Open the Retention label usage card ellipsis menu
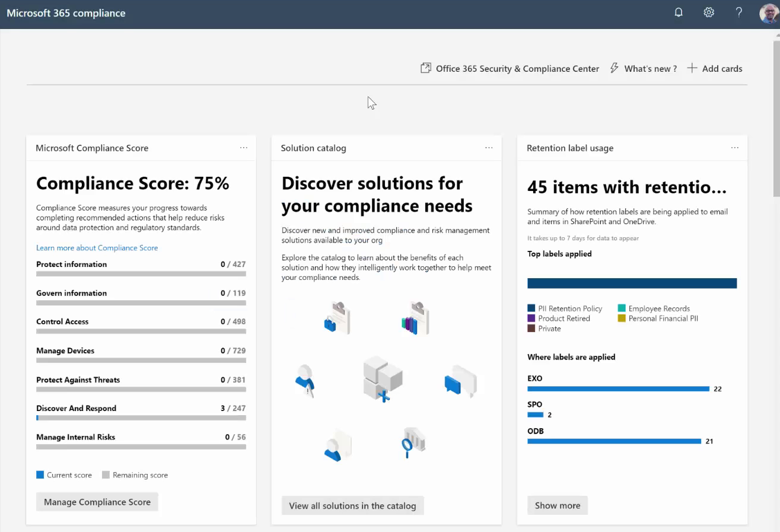 coord(735,148)
